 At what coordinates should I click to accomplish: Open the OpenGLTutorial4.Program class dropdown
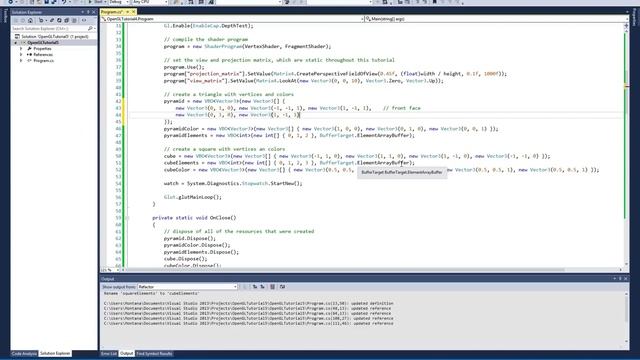pos(232,19)
